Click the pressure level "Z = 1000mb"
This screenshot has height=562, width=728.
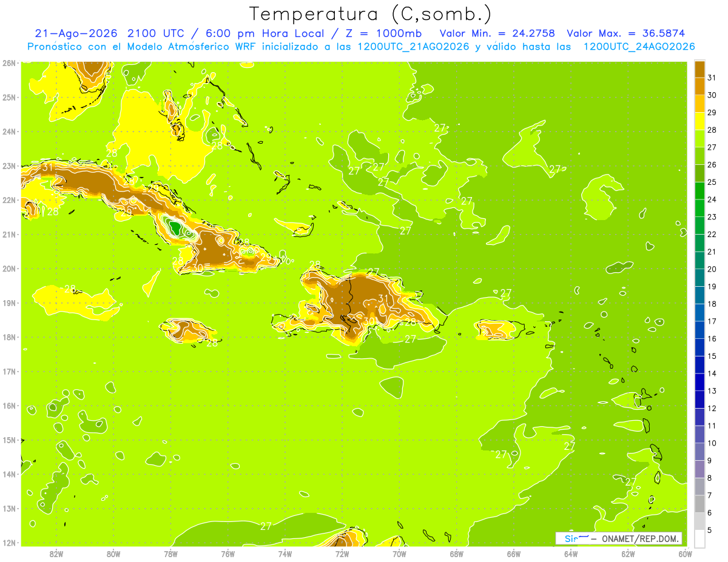point(383,33)
